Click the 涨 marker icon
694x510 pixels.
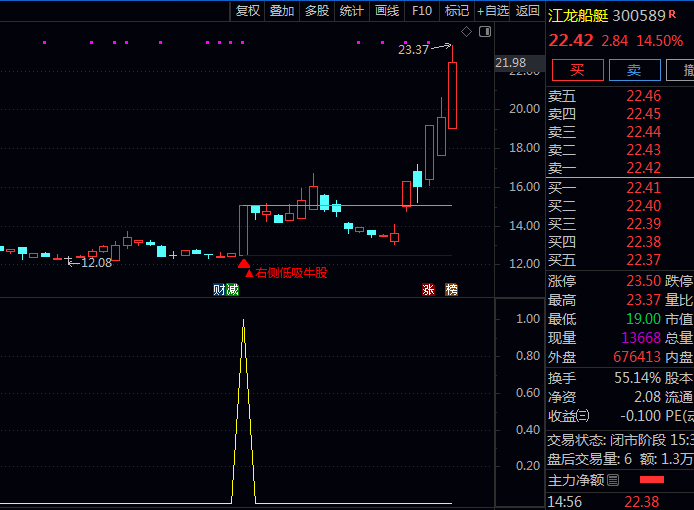pos(428,290)
